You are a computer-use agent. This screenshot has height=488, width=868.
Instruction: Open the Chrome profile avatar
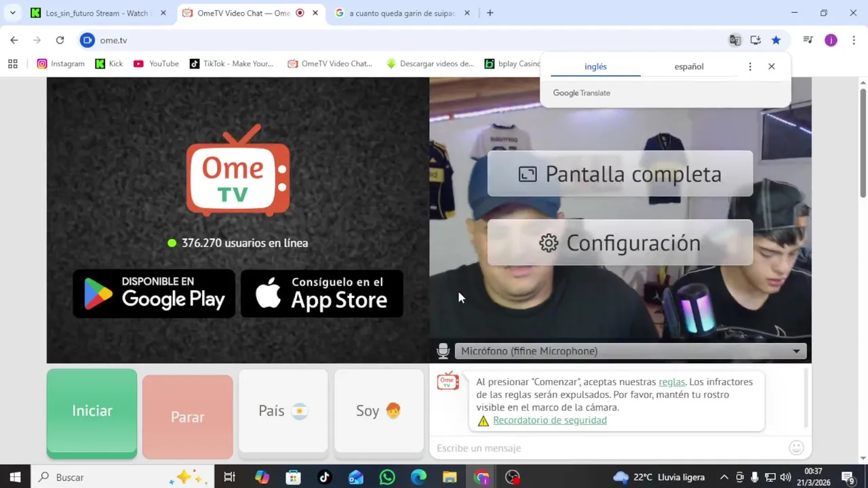tap(831, 40)
